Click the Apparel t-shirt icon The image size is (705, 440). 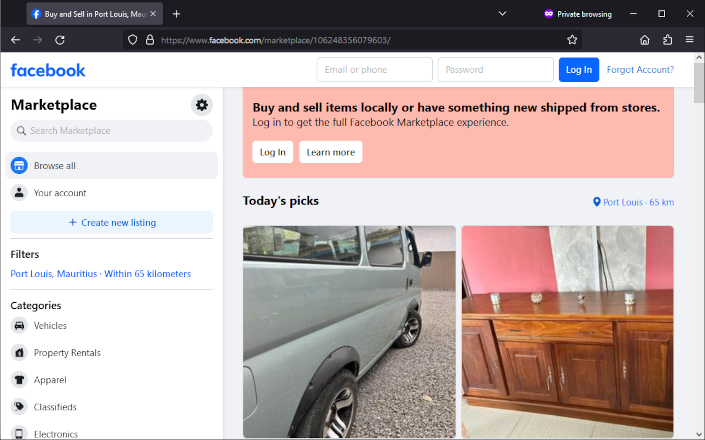click(x=19, y=380)
